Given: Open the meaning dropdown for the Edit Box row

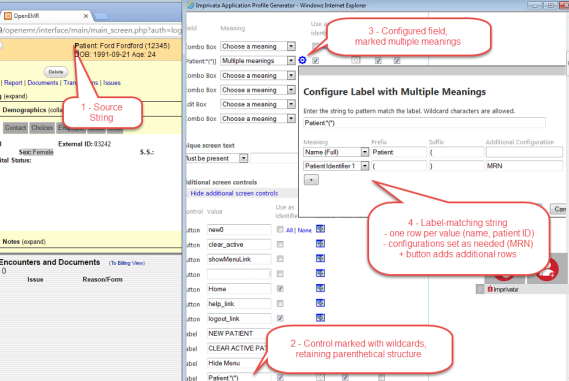Looking at the screenshot, I should [258, 104].
